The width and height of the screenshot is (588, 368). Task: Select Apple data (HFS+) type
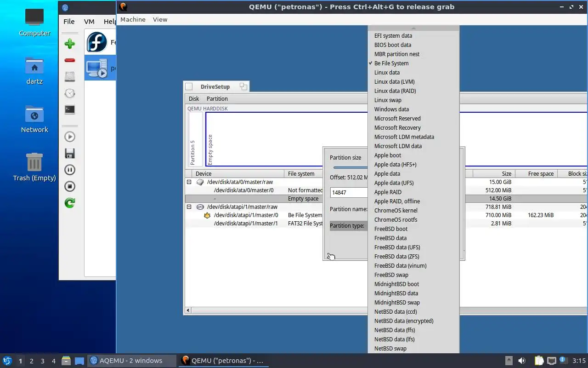coord(413,164)
